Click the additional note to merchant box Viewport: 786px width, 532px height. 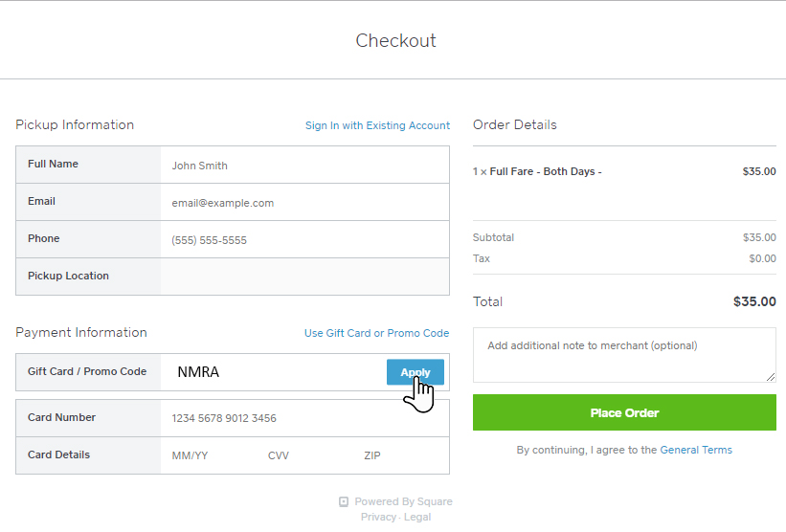tap(623, 355)
